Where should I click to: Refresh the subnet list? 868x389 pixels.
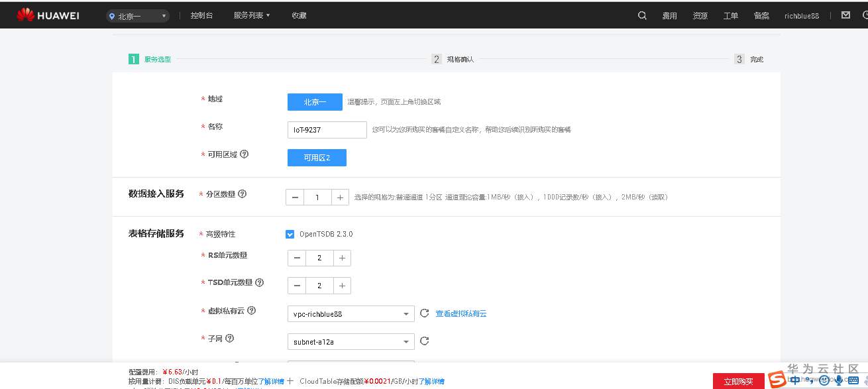point(424,341)
